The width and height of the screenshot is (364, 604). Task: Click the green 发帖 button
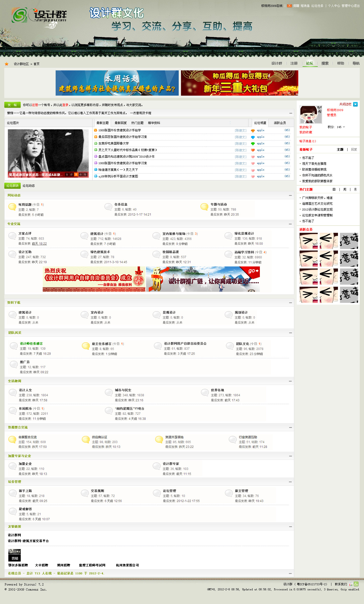[x=12, y=105]
